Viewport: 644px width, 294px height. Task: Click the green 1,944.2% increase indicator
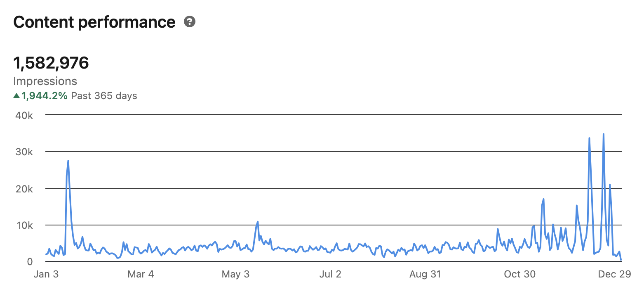[x=40, y=96]
